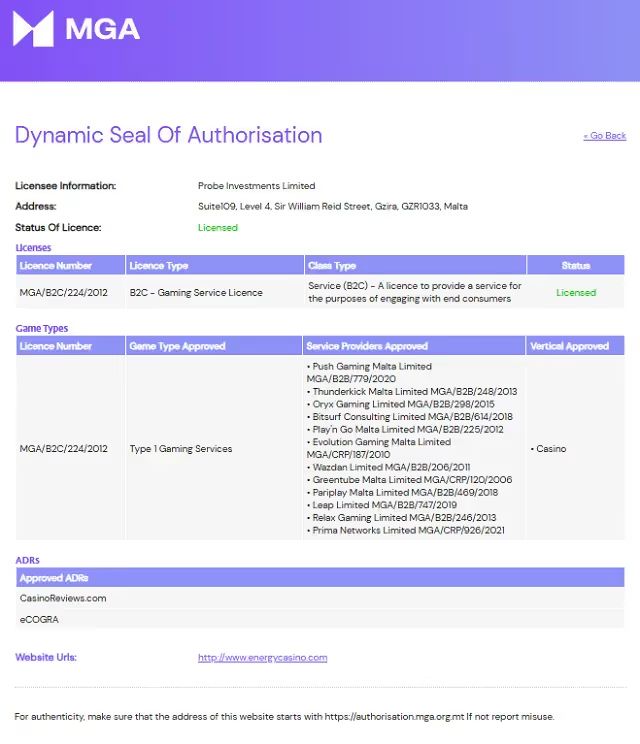
Task: Click the B2C – Gaming Service Licence cell
Action: tap(196, 293)
